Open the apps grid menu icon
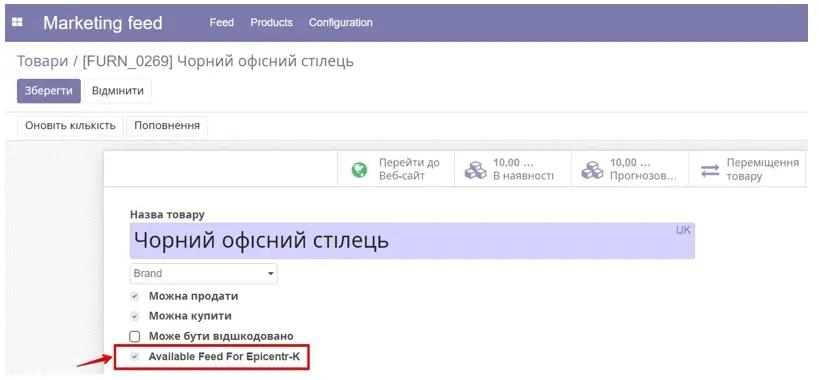Viewport: 819px width, 380px height. [17, 22]
